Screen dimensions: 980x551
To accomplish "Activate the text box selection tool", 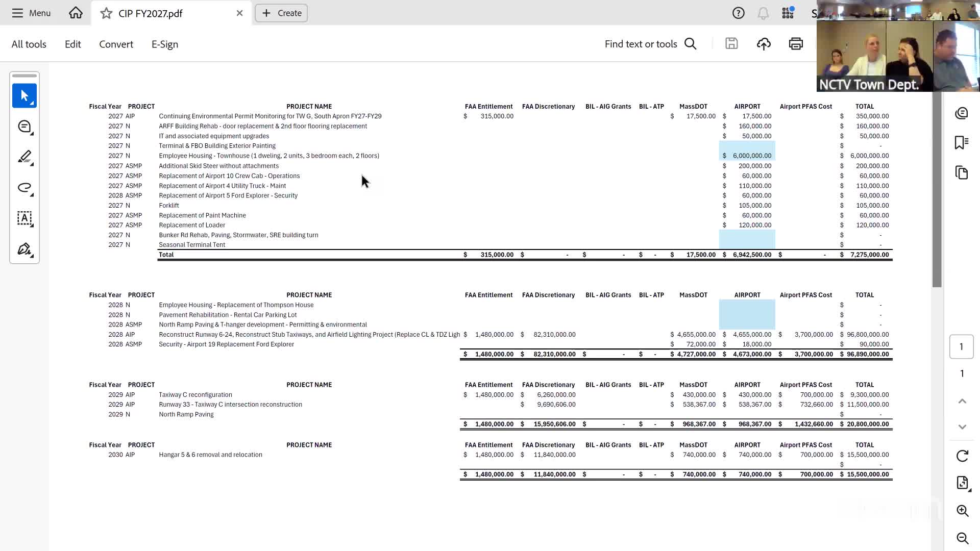I will (24, 218).
